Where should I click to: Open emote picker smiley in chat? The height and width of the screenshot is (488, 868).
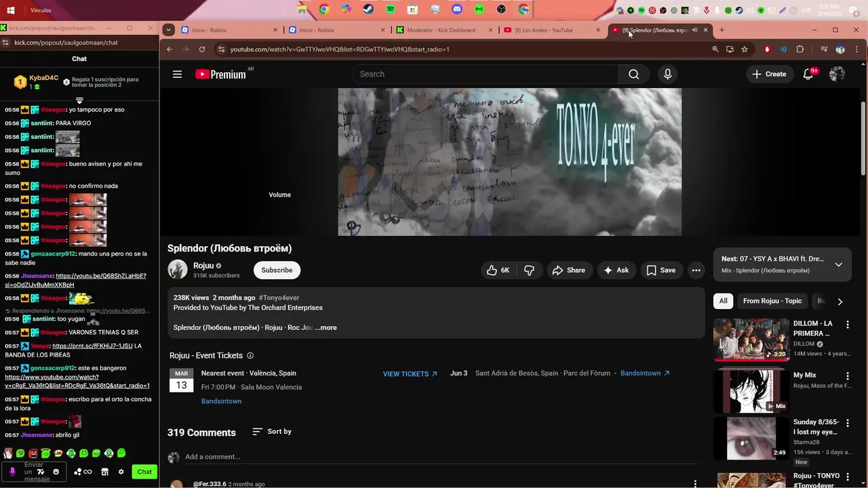tap(56, 472)
